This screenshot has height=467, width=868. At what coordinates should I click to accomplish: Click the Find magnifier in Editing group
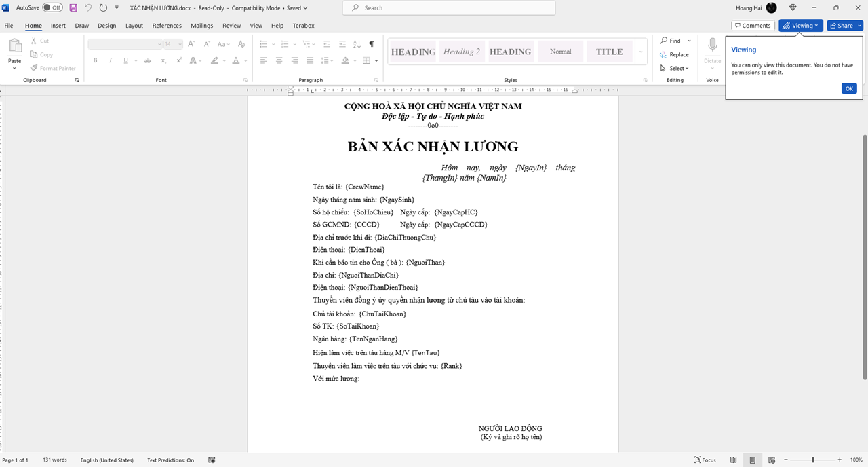point(665,41)
